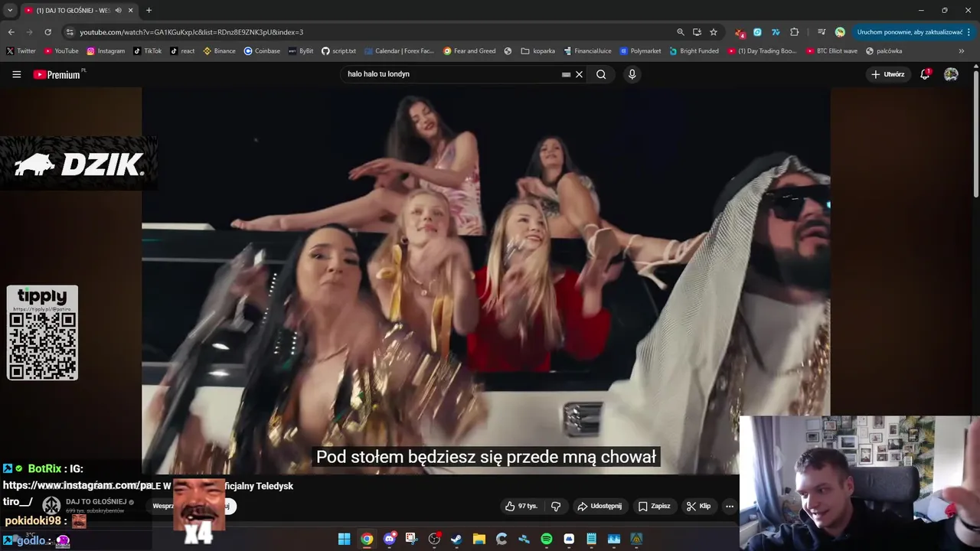The image size is (980, 551).
Task: Open Chrome three-dot menu
Action: point(969,32)
